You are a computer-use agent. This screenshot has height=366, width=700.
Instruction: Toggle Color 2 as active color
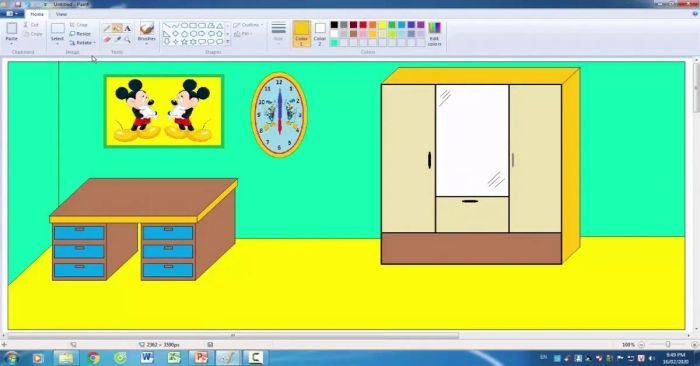pyautogui.click(x=320, y=34)
